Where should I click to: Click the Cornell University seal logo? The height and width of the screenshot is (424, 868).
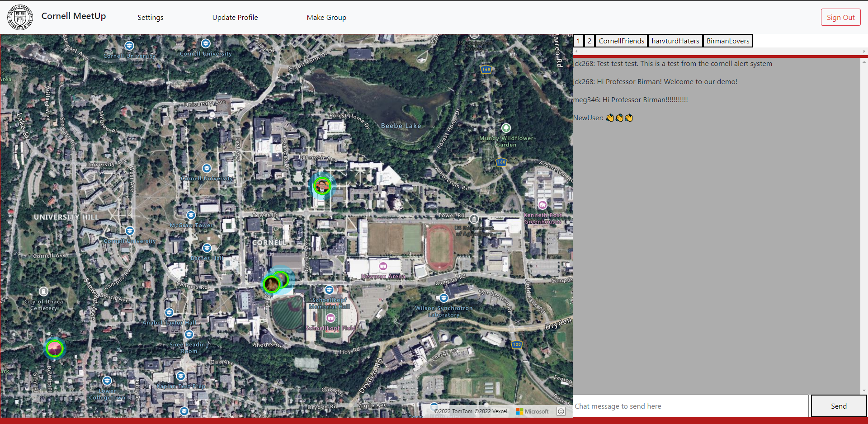[x=20, y=17]
